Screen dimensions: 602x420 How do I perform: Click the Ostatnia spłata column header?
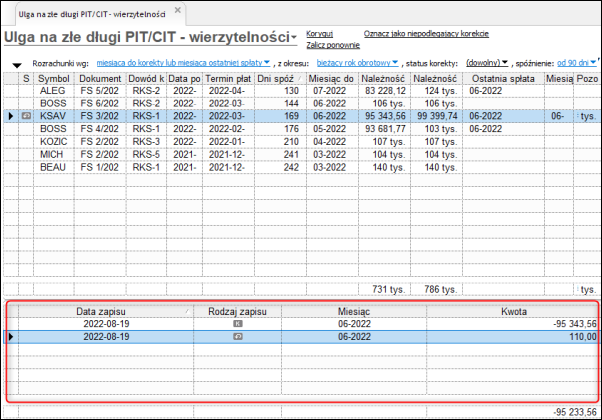(503, 79)
